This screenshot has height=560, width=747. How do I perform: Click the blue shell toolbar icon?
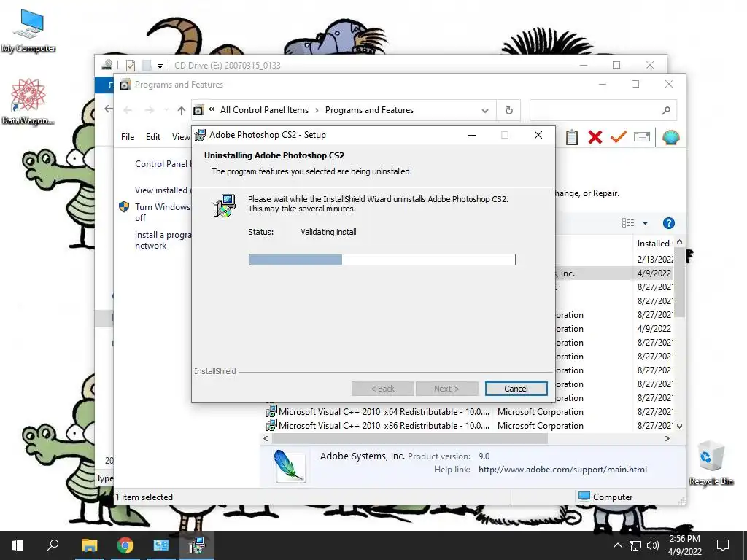click(x=671, y=137)
